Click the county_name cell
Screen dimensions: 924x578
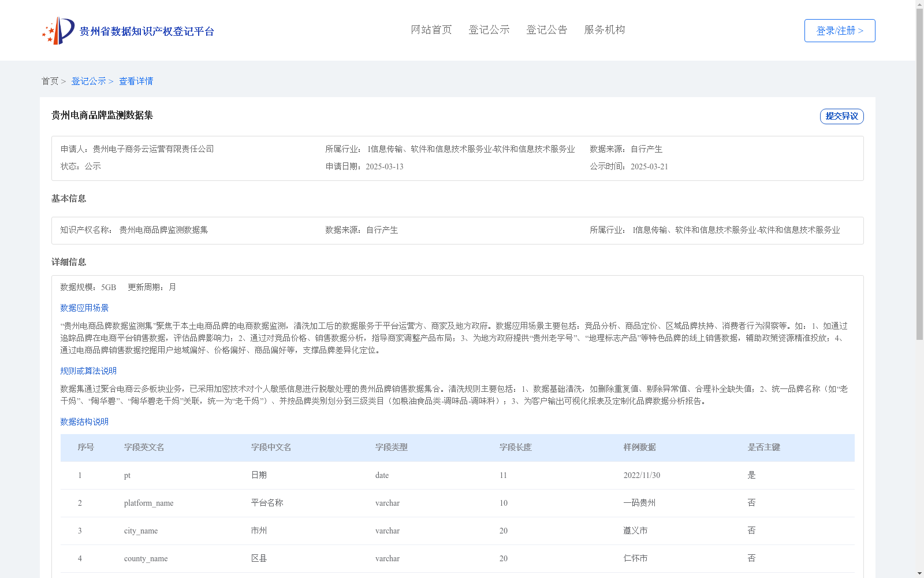pyautogui.click(x=146, y=559)
